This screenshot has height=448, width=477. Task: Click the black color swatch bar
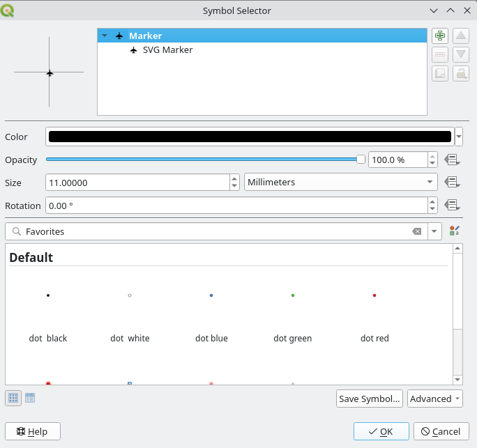pyautogui.click(x=250, y=137)
